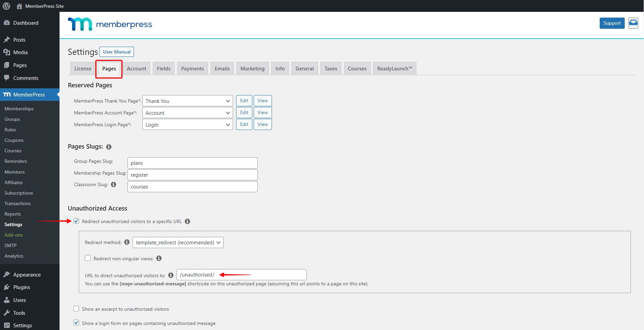Click View for Account page
The height and width of the screenshot is (330, 644).
click(263, 112)
